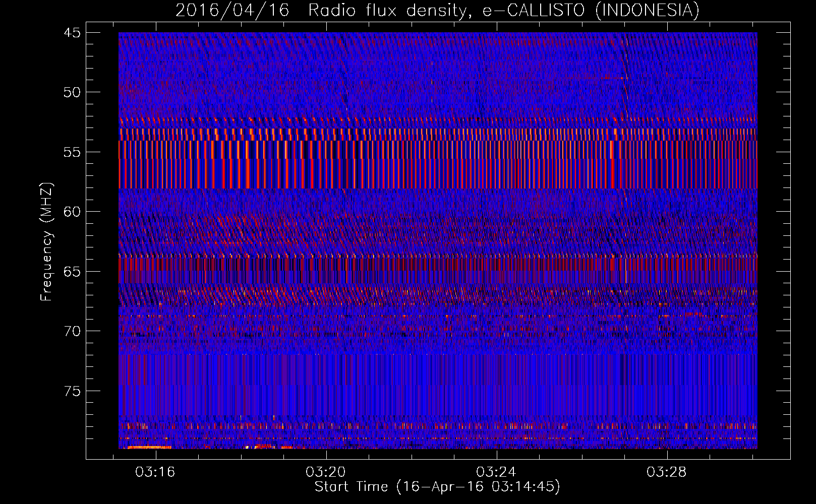Image resolution: width=816 pixels, height=504 pixels.
Task: Click the plot title with date 2016/04/16
Action: pos(437,10)
